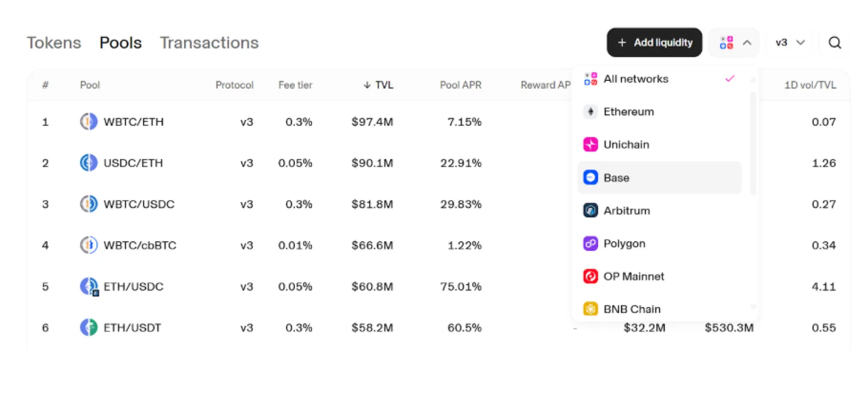
Task: Click the Pool column header
Action: pyautogui.click(x=90, y=85)
